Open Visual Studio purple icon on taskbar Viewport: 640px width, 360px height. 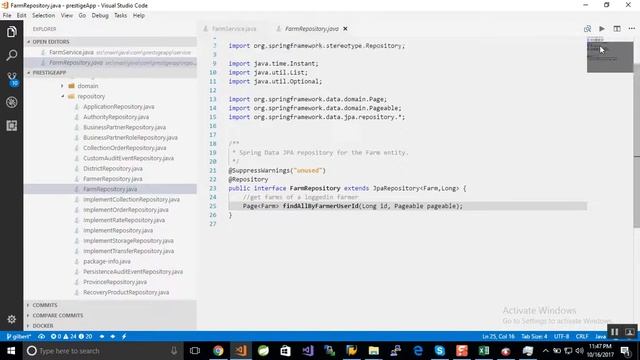pos(308,351)
